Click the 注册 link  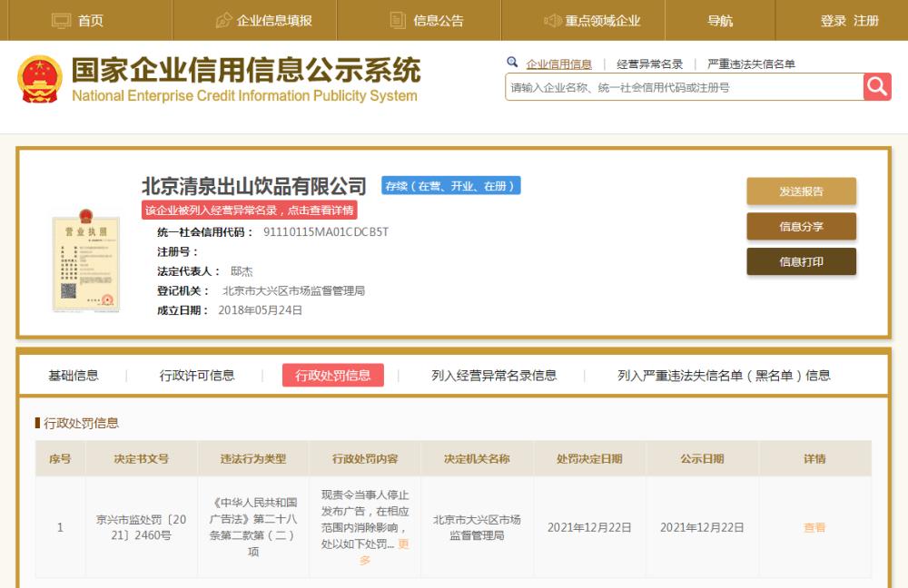(x=865, y=21)
